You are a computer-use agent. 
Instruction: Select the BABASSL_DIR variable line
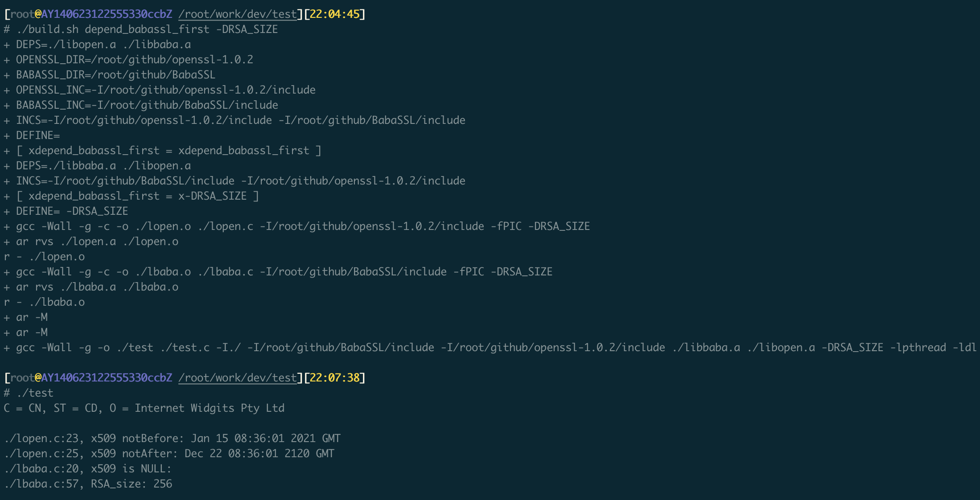point(115,75)
